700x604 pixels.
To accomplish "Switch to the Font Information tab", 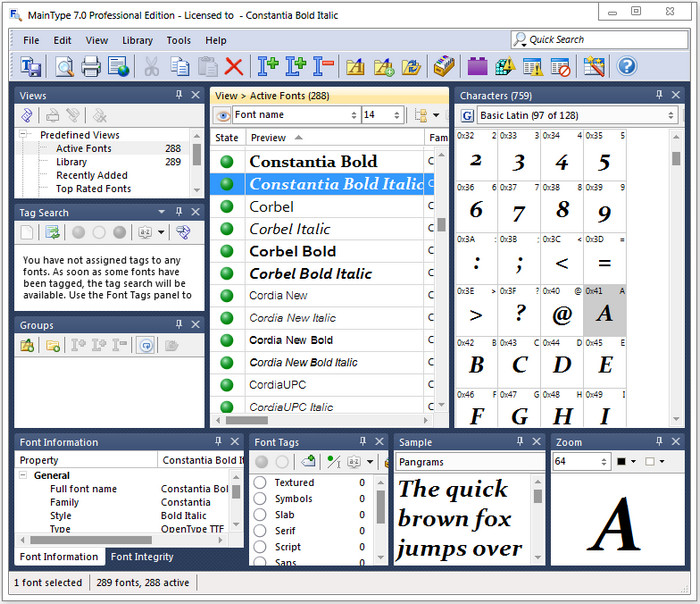I will [x=59, y=557].
